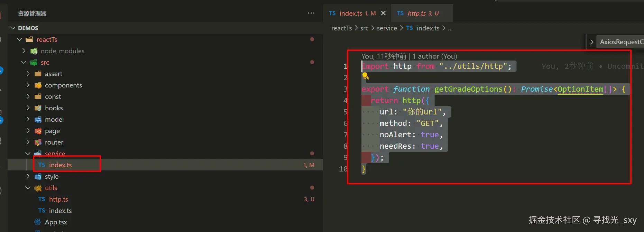Collapse the src folder chevron
This screenshot has height=232, width=644.
[x=24, y=62]
